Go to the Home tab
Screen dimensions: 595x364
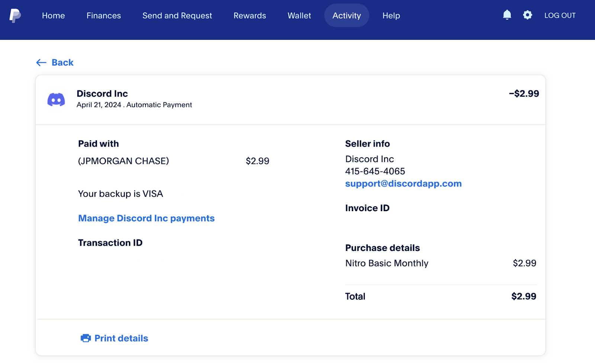coord(53,16)
